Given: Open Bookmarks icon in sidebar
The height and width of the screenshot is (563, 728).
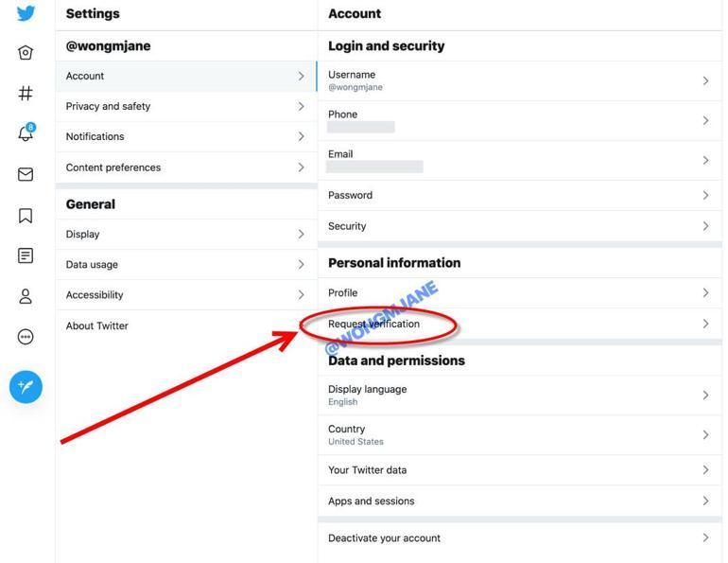Looking at the screenshot, I should click(x=26, y=216).
